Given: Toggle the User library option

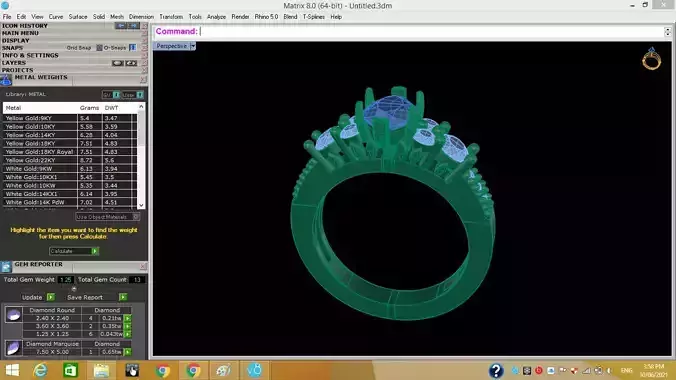Looking at the screenshot, I should [140, 95].
